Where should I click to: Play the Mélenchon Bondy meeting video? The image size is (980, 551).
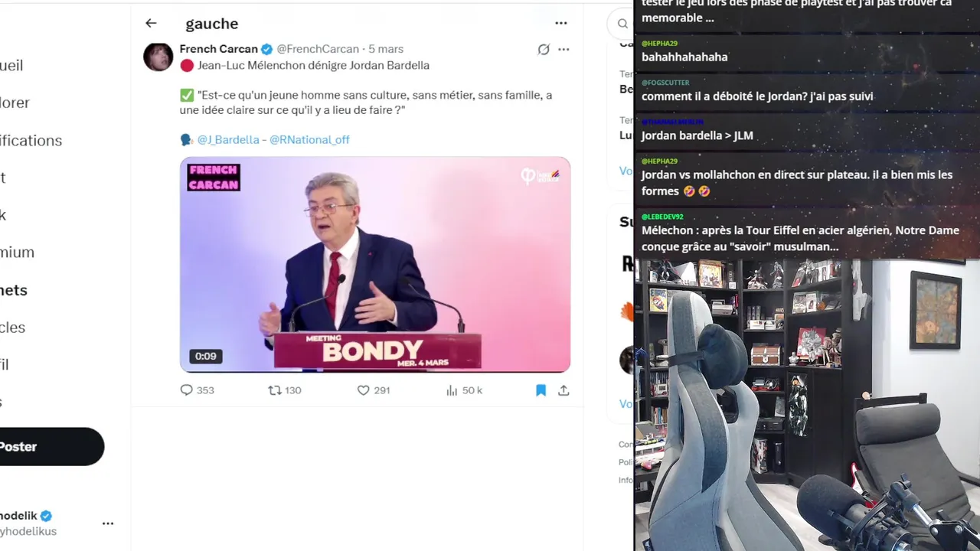click(375, 265)
